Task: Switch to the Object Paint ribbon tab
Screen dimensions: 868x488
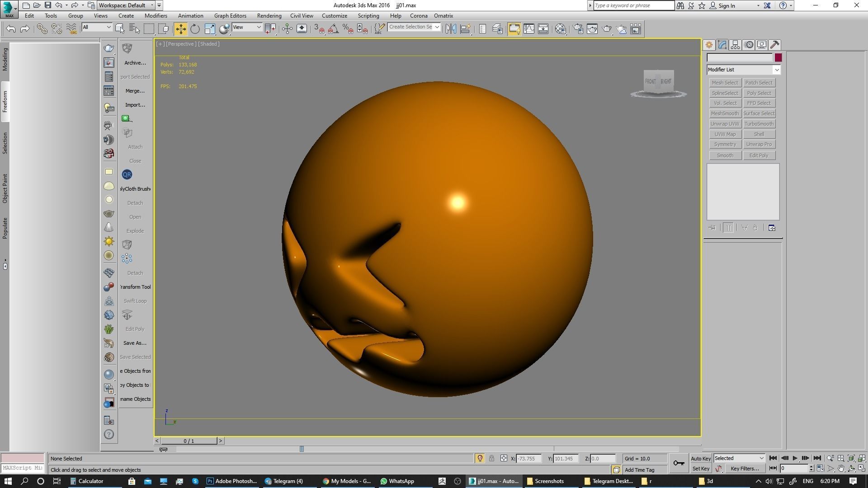Action: [x=5, y=188]
